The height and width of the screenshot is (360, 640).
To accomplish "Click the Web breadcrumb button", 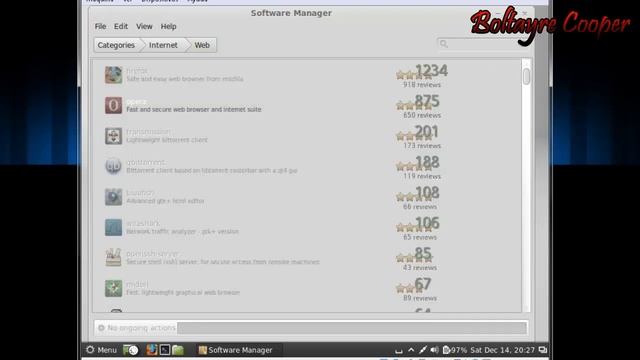I will (202, 45).
